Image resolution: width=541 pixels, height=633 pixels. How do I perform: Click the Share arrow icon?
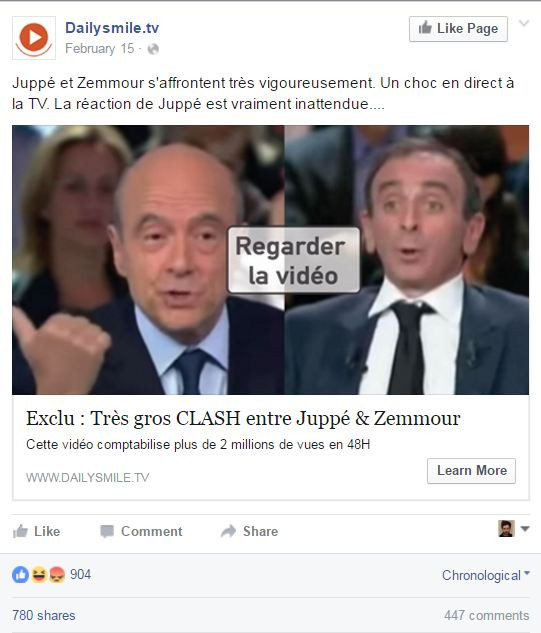tap(229, 531)
